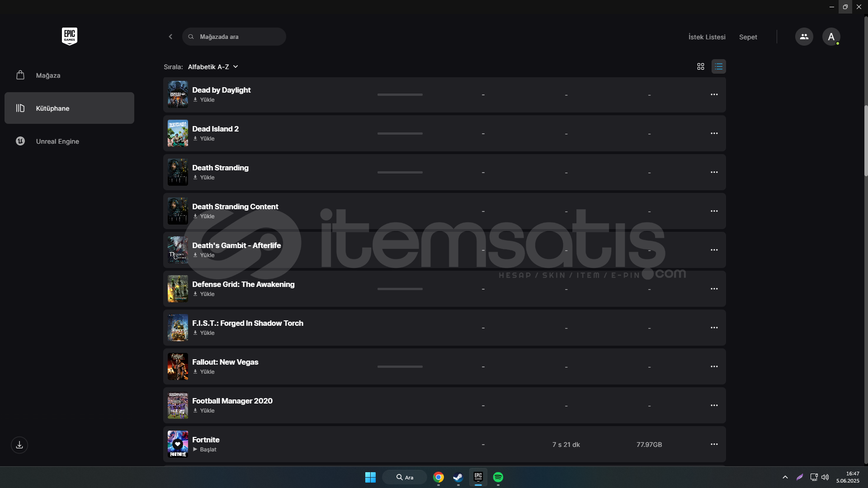Click the network tray icon
Viewport: 868px width, 488px height.
[814, 477]
